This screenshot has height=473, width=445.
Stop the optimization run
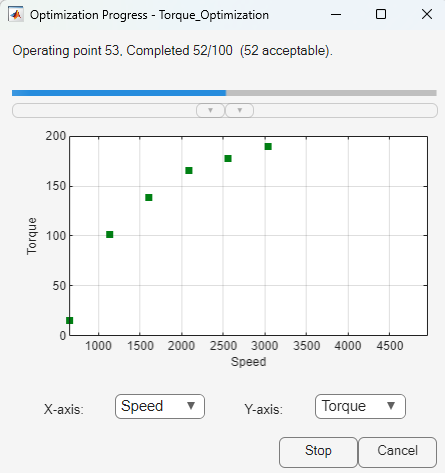coord(318,452)
